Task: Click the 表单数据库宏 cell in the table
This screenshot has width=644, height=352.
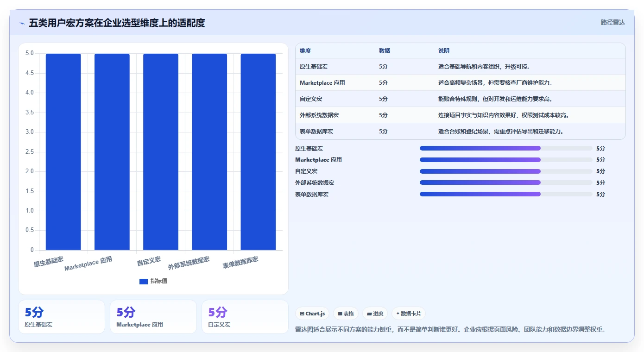Action: 316,132
